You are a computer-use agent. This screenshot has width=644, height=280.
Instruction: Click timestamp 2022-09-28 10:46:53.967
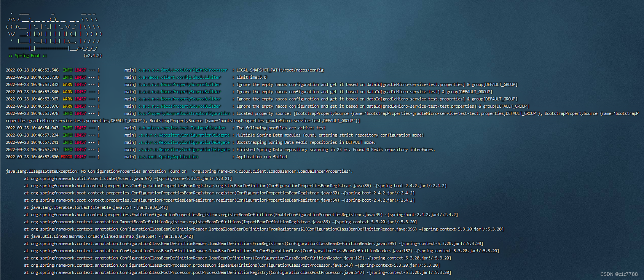pos(32,99)
